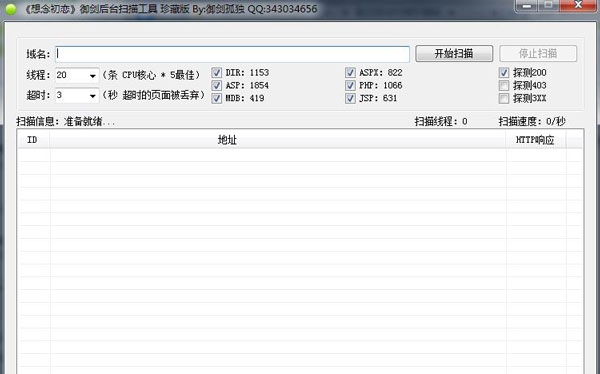The width and height of the screenshot is (600, 374).
Task: Click the 域名 domain input field
Action: 232,54
